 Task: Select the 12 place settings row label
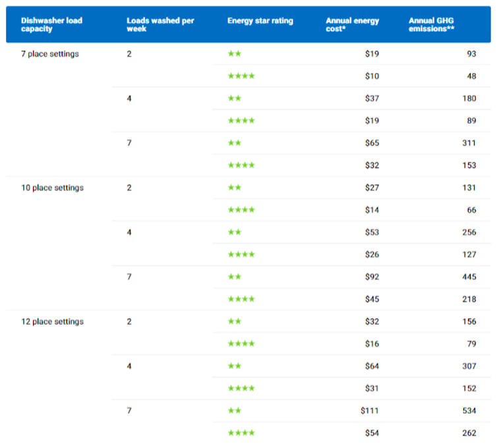coord(52,322)
